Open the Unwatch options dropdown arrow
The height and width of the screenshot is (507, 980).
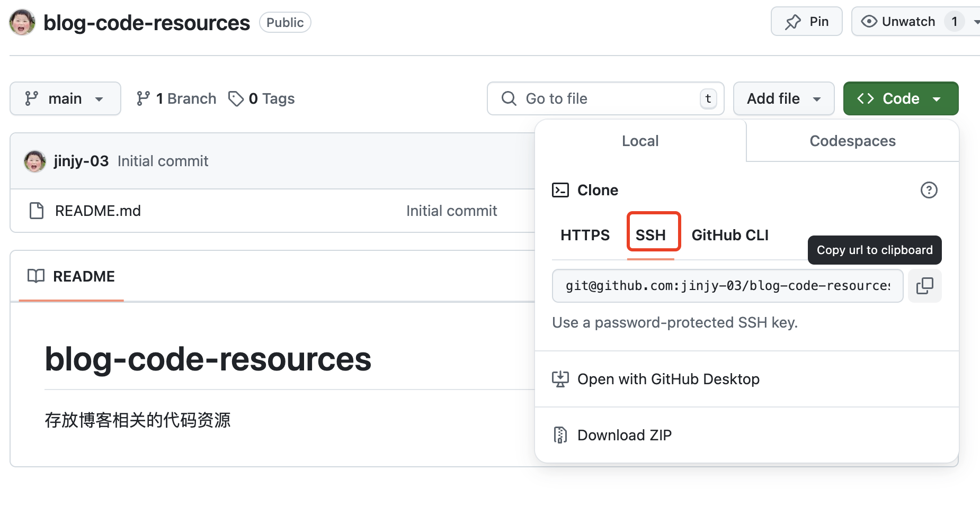pos(976,22)
